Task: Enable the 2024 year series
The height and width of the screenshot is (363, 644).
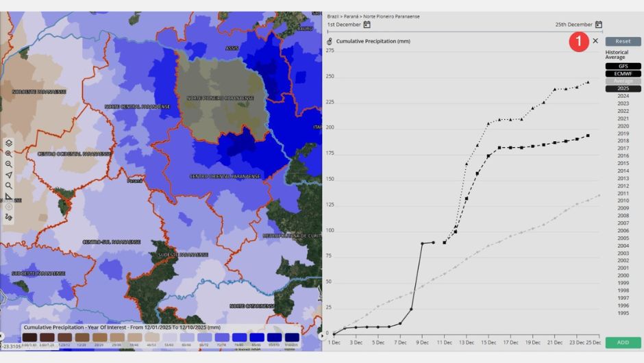Action: [623, 96]
